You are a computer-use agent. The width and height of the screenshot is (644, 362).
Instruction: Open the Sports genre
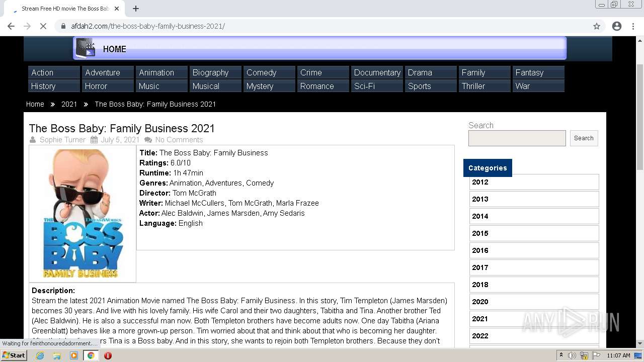tap(431, 86)
